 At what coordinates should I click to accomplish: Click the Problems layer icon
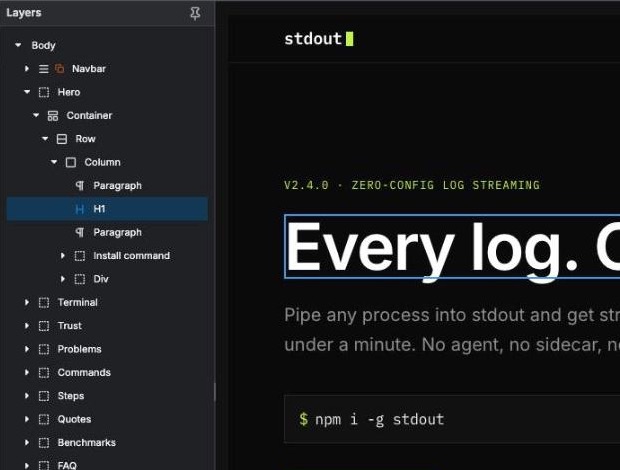[x=44, y=349]
